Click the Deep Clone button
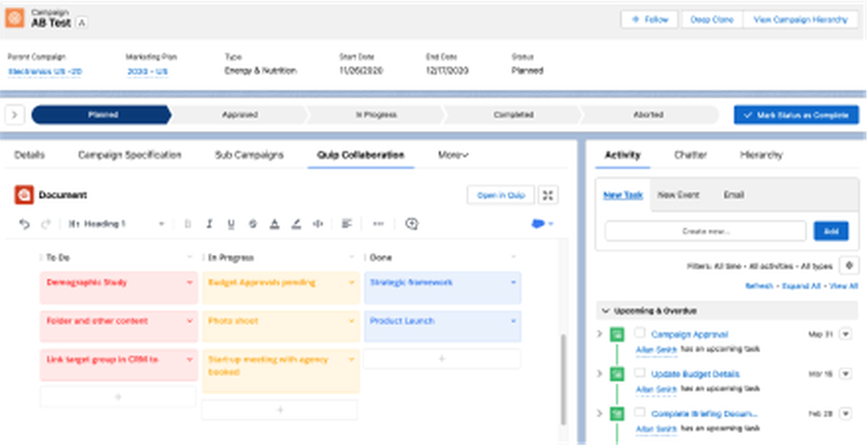Screen dimensions: 868x446 [712, 19]
